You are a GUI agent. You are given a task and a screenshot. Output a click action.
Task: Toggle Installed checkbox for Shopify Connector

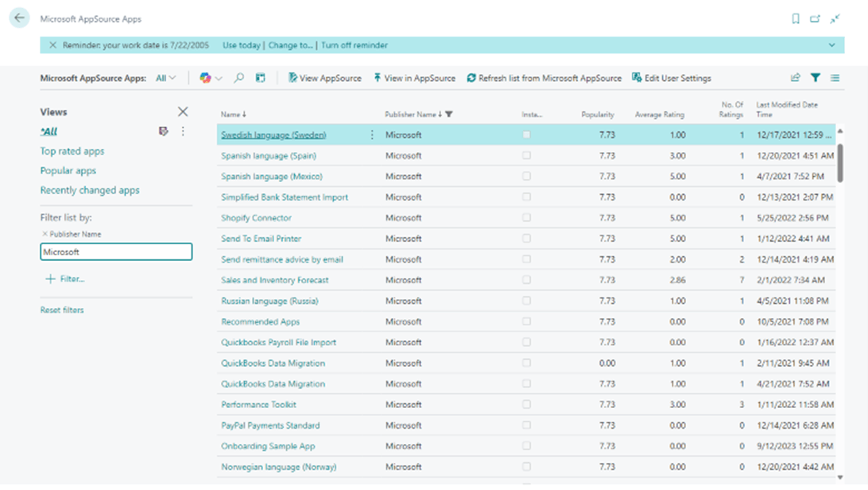pyautogui.click(x=526, y=218)
